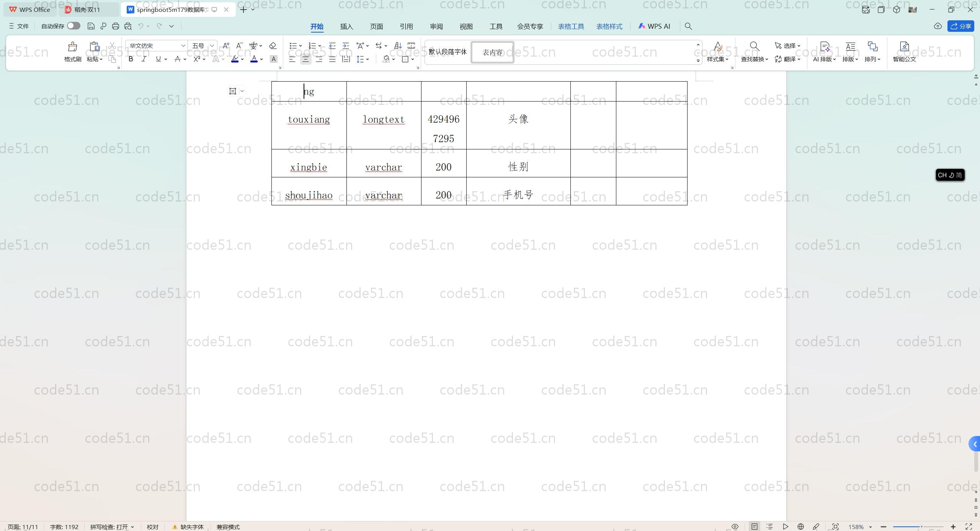Open the font name dropdown

pyautogui.click(x=183, y=46)
